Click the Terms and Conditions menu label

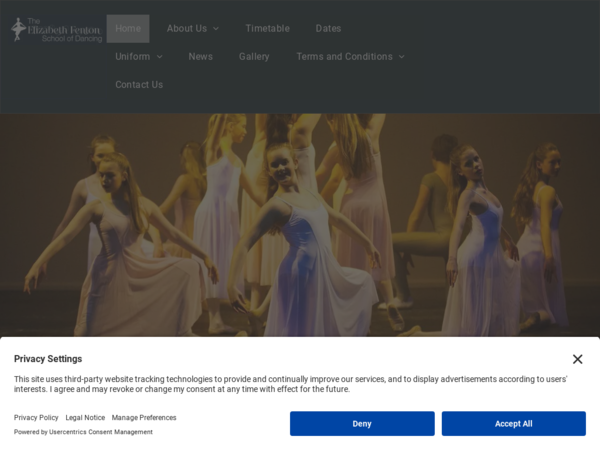click(344, 57)
